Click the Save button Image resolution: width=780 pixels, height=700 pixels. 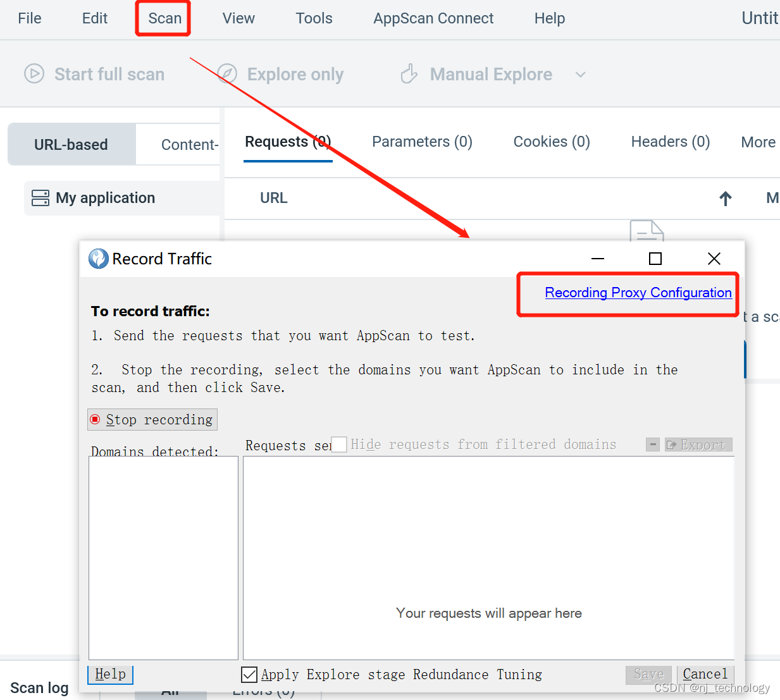pyautogui.click(x=649, y=674)
